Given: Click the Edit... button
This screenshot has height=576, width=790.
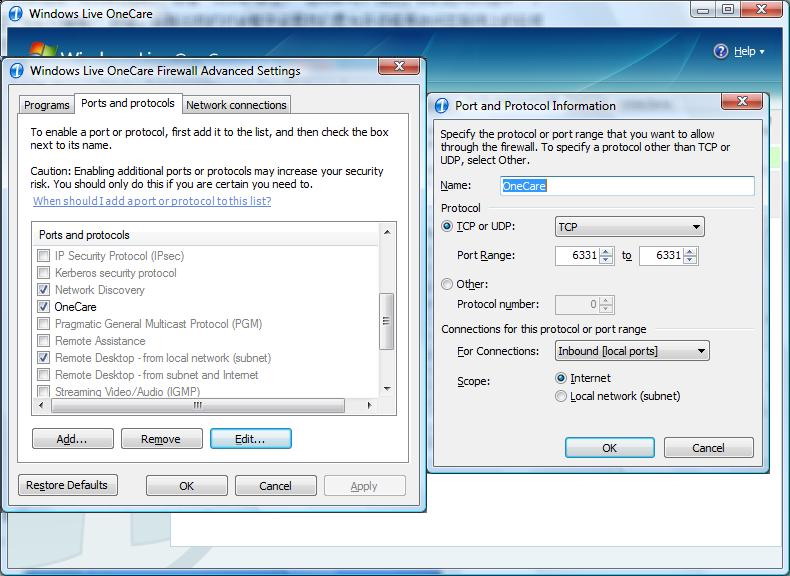Looking at the screenshot, I should (x=250, y=439).
